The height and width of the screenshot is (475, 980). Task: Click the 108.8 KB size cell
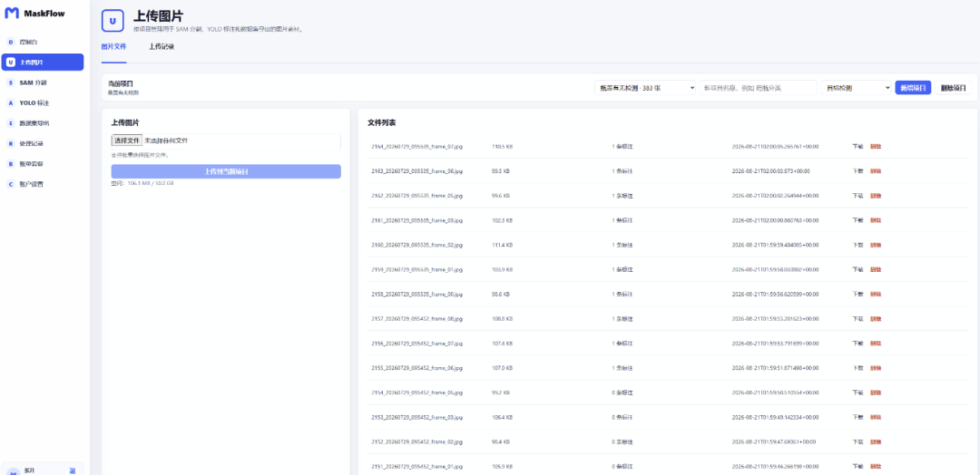(x=502, y=319)
